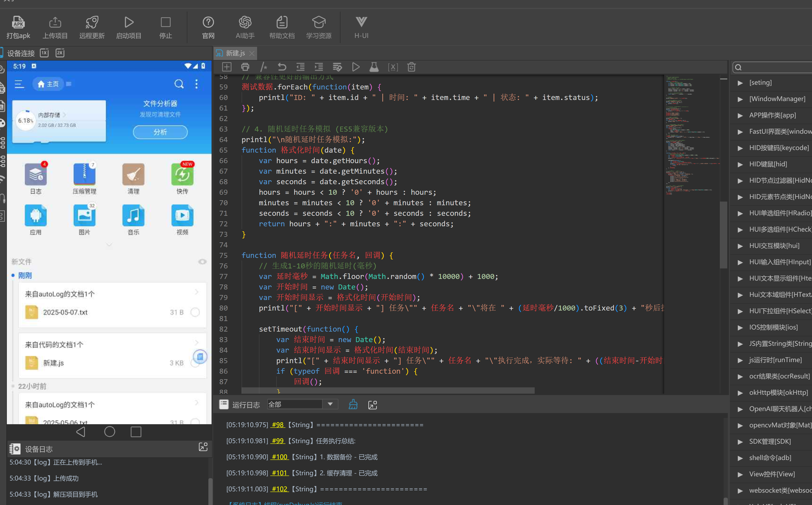Click the undo arrow in editor toolbar
Image resolution: width=812 pixels, height=505 pixels.
(x=282, y=67)
